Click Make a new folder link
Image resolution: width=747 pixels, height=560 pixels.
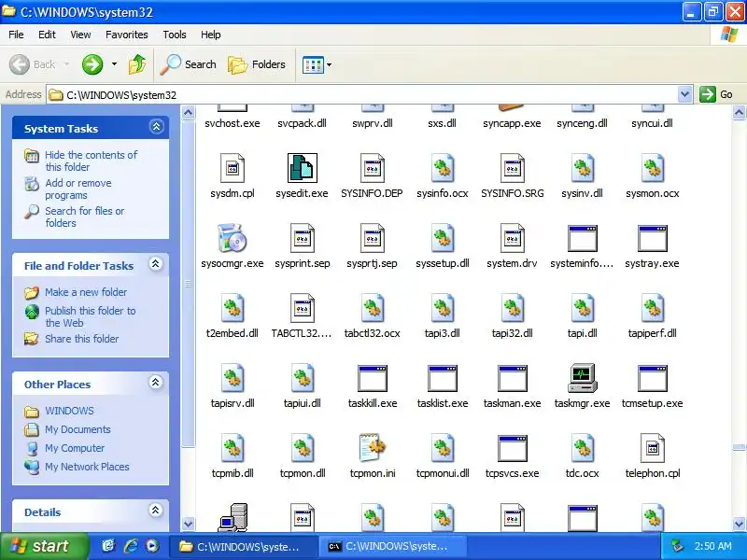[x=86, y=292]
